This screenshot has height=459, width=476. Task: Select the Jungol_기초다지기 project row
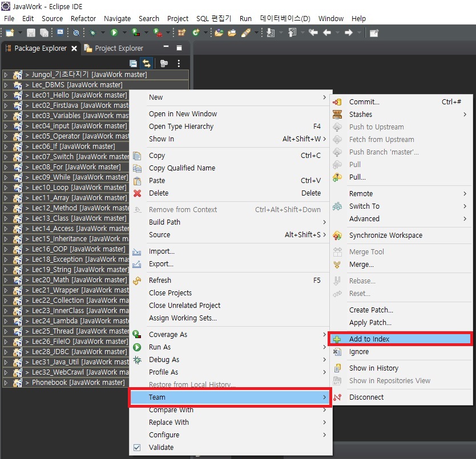pos(96,75)
